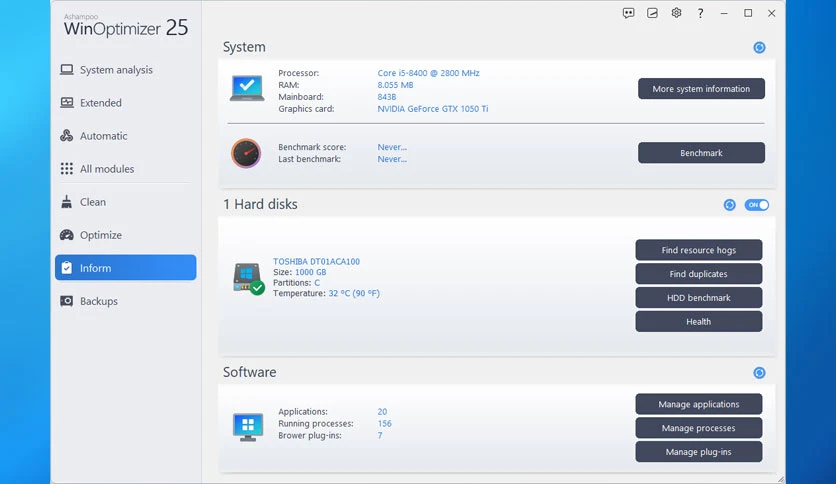This screenshot has width=836, height=484.
Task: Click browser plug-ins count 7
Action: (380, 435)
